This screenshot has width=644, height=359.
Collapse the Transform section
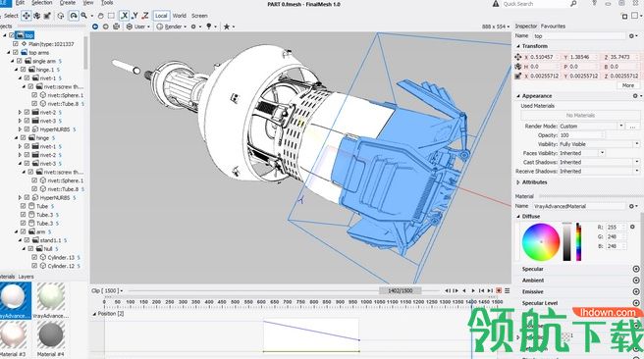[x=518, y=46]
